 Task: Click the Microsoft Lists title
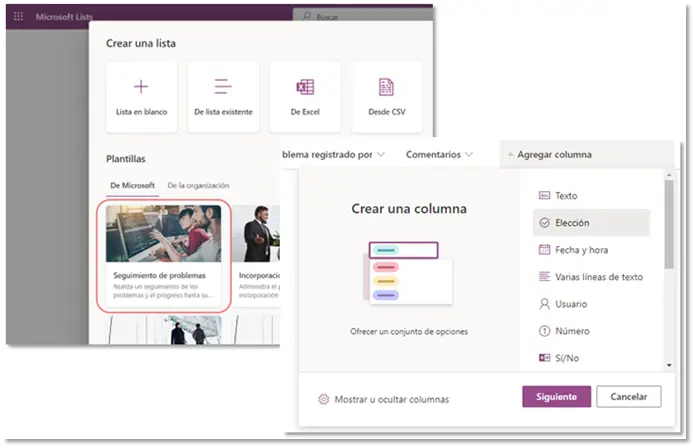click(x=64, y=17)
